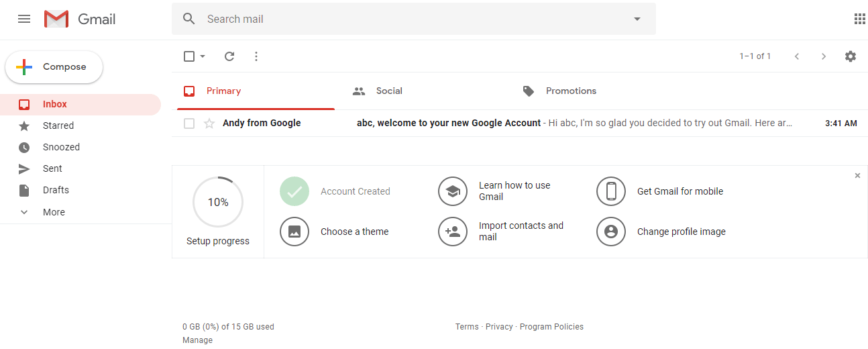Screen dimensions: 868x349
Task: Open the select dropdown arrow beside checkbox
Action: click(203, 56)
